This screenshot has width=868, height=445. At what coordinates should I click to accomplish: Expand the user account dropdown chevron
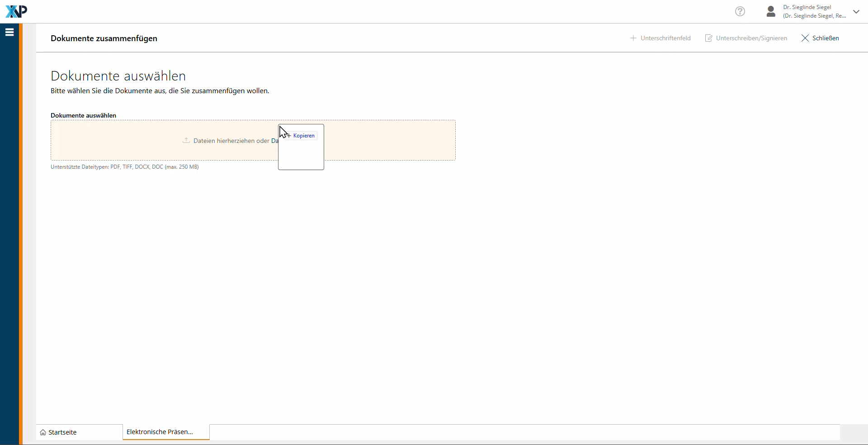pyautogui.click(x=856, y=12)
